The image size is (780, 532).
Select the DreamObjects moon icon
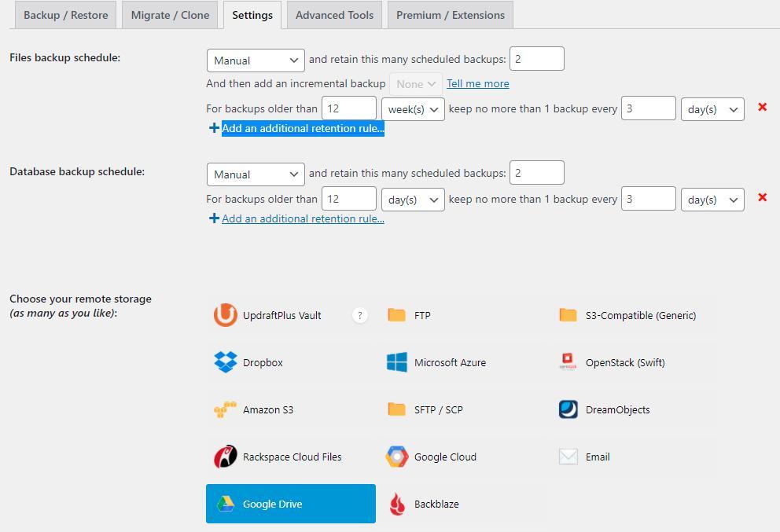coord(568,409)
